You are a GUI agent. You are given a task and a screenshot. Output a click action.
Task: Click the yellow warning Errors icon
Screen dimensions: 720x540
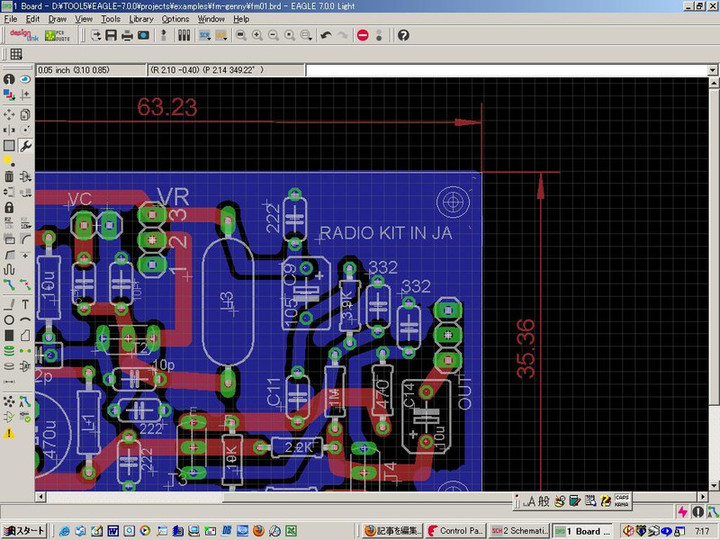pos(9,433)
